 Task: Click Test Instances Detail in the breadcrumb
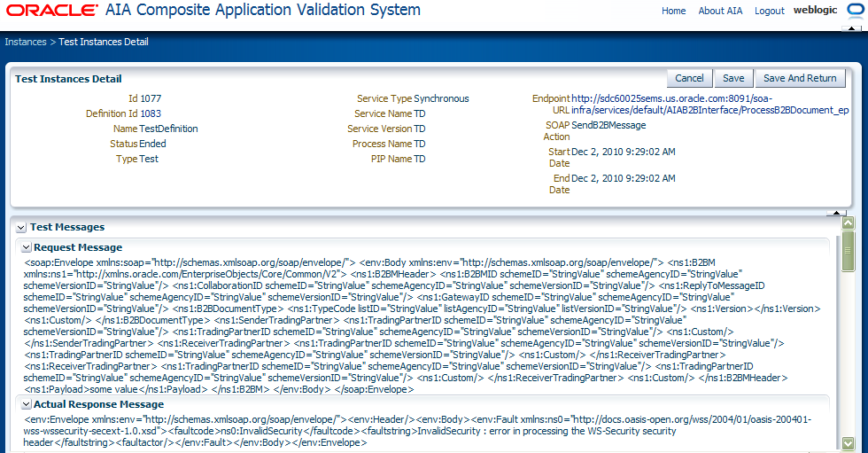tap(104, 42)
